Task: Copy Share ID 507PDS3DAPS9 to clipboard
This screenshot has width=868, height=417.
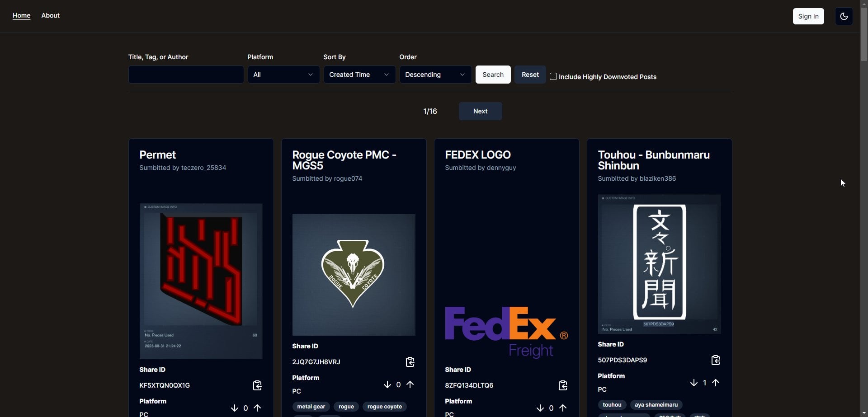Action: coord(716,360)
